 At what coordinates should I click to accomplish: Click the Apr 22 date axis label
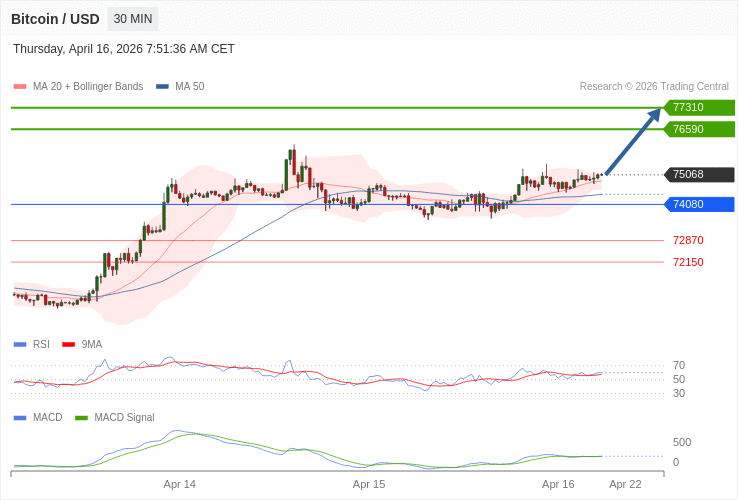click(x=626, y=484)
